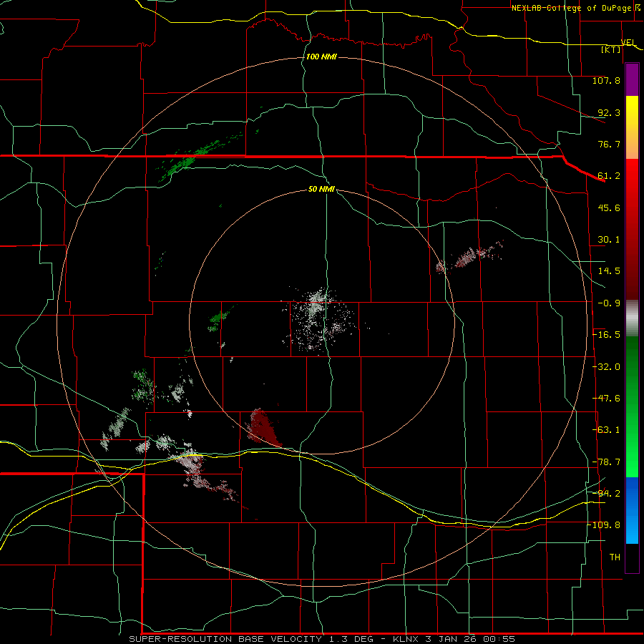644x644 pixels.
Task: Click the blue segment of the color bar
Action: click(x=632, y=510)
